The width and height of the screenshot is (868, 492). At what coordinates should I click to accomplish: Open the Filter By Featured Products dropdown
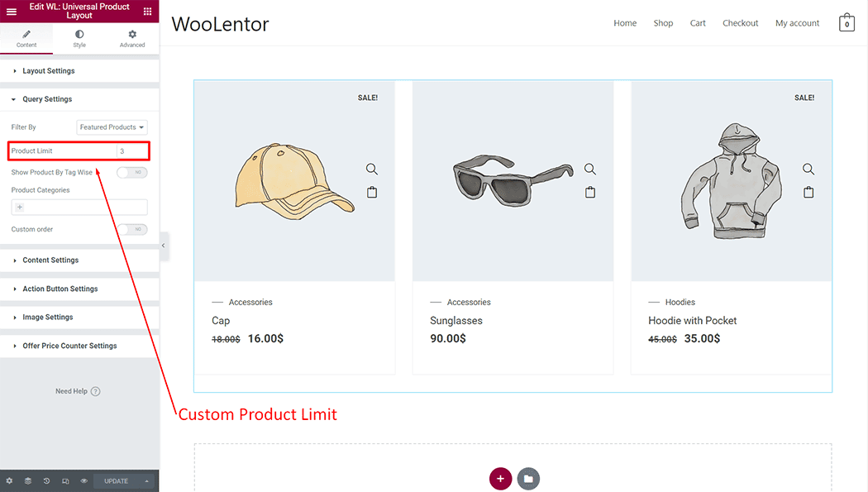tap(112, 127)
